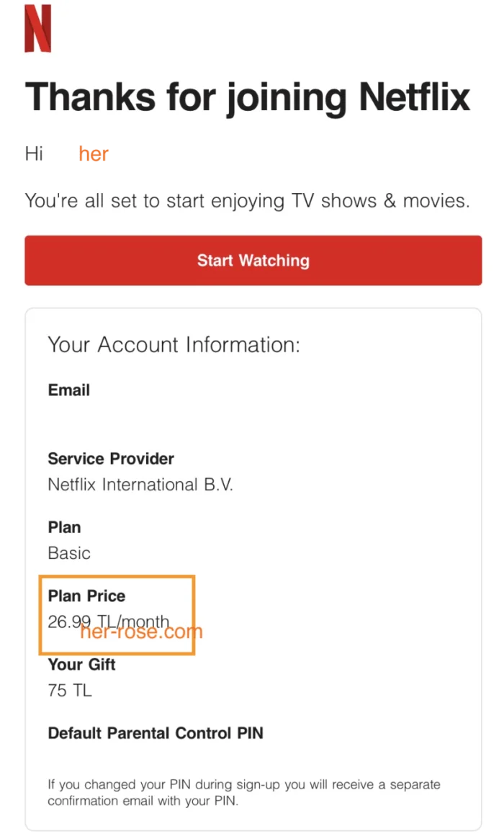Click the "Your Gift" label

click(x=81, y=665)
